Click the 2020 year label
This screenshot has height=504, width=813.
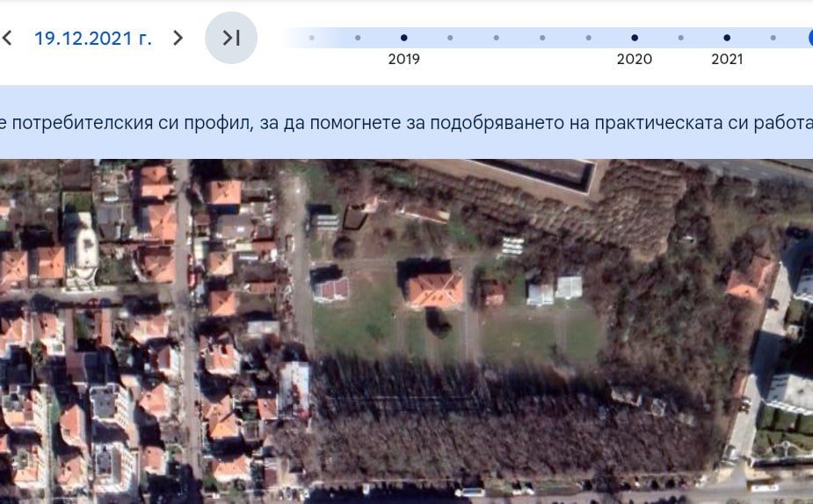[634, 60]
